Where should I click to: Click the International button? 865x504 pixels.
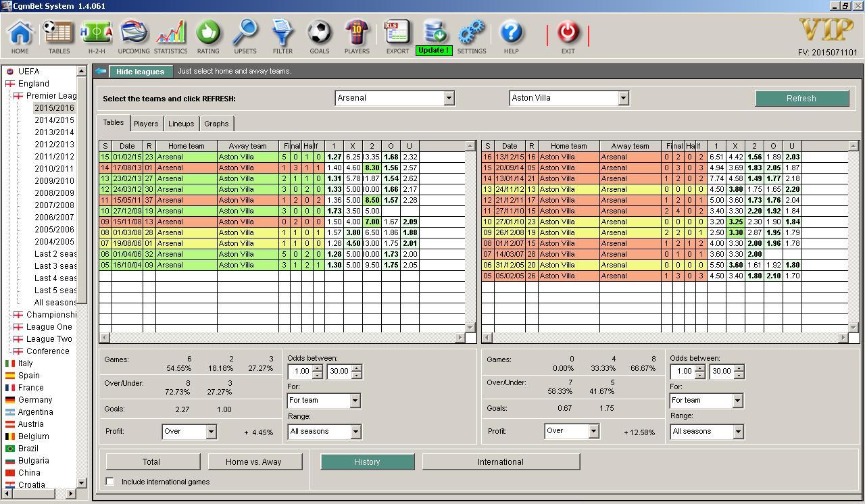501,461
